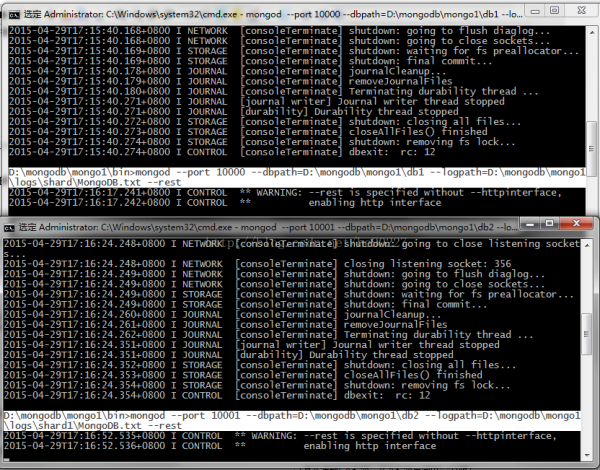Select 'closing all files' line at 17:15:40.272
This screenshot has width=600, height=470.
(x=265, y=122)
